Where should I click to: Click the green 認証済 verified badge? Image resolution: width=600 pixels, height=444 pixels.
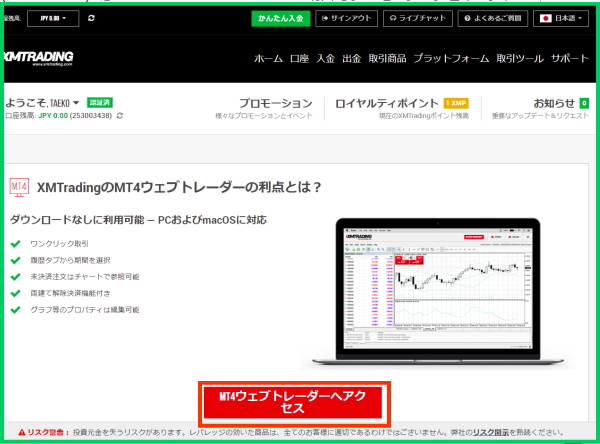click(99, 102)
